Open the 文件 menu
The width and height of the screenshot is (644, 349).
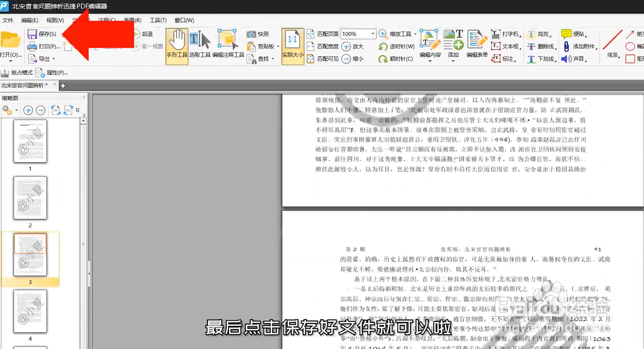[8, 20]
